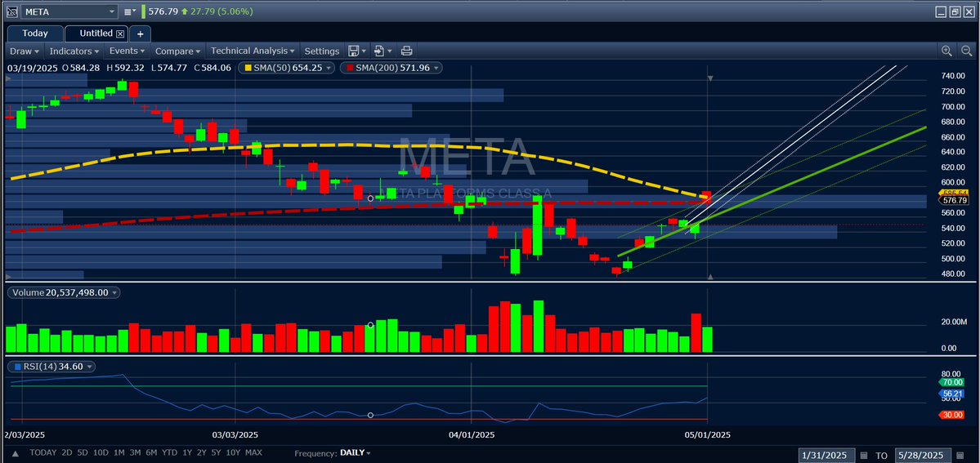
Task: Expand the export options arrow
Action: point(390,51)
